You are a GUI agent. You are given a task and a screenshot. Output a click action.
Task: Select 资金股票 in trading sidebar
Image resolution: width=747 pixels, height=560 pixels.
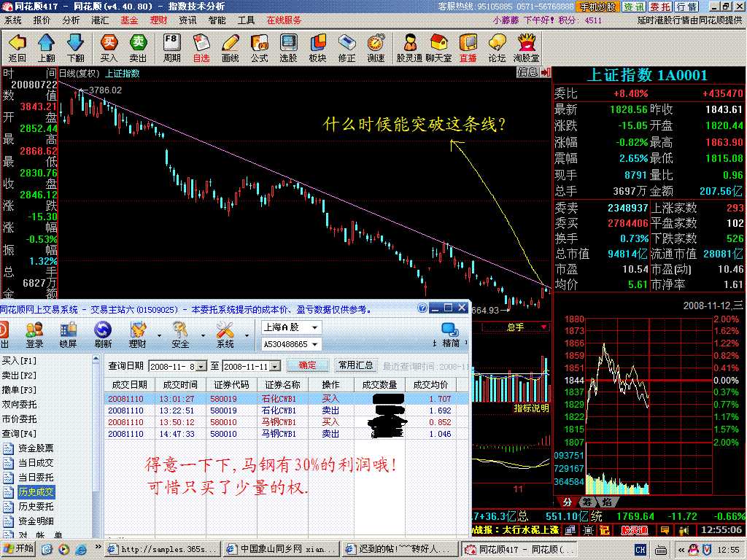pyautogui.click(x=36, y=448)
